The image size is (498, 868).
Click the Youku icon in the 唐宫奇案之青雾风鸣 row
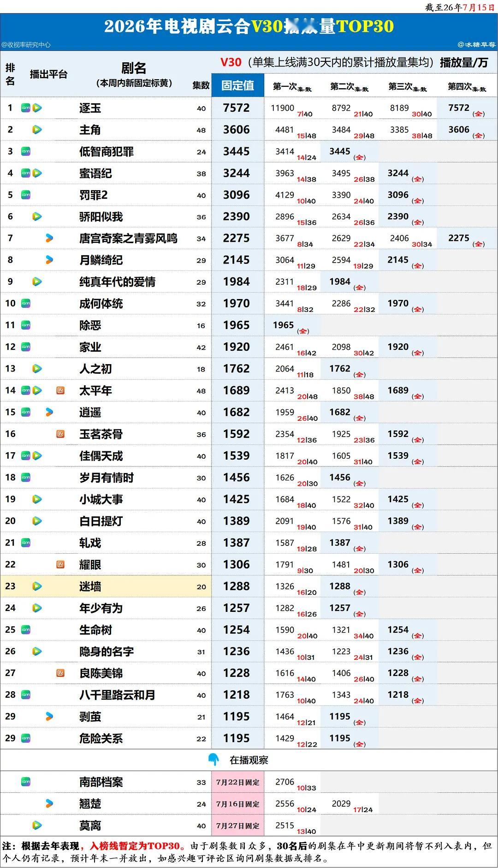pyautogui.click(x=49, y=238)
